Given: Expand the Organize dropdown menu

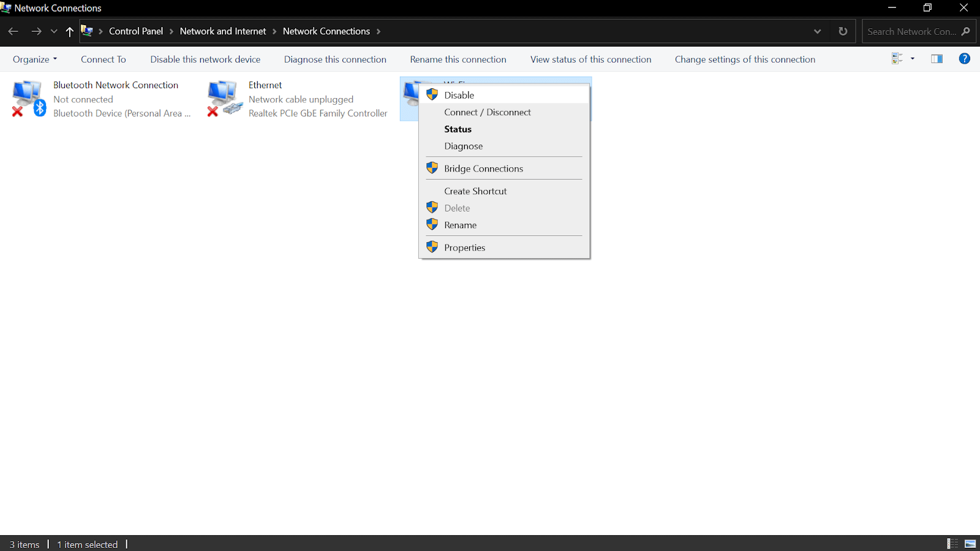Looking at the screenshot, I should tap(35, 59).
